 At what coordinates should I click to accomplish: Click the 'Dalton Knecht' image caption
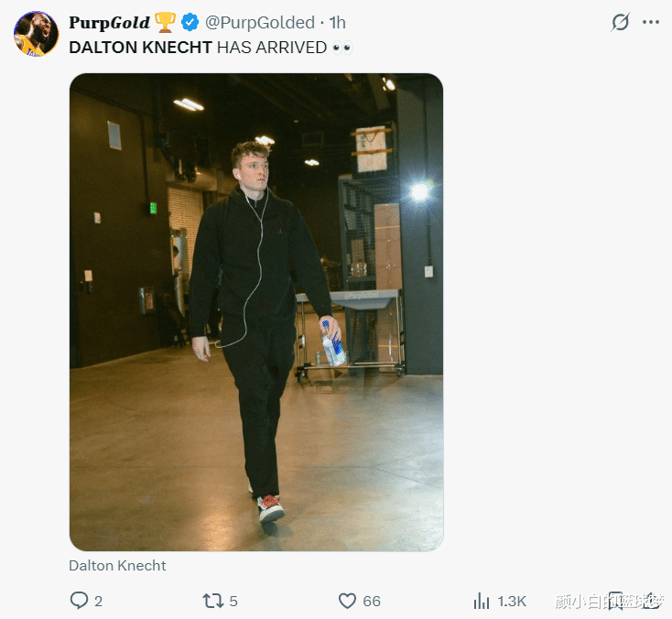click(117, 565)
